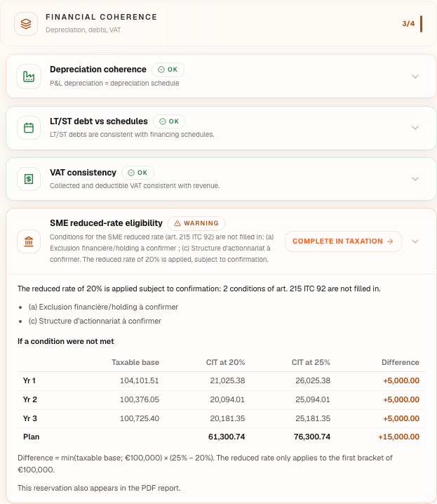Viewport: 437px width, 504px height.
Task: Click the LT/ST debt calendar icon
Action: [x=29, y=128]
